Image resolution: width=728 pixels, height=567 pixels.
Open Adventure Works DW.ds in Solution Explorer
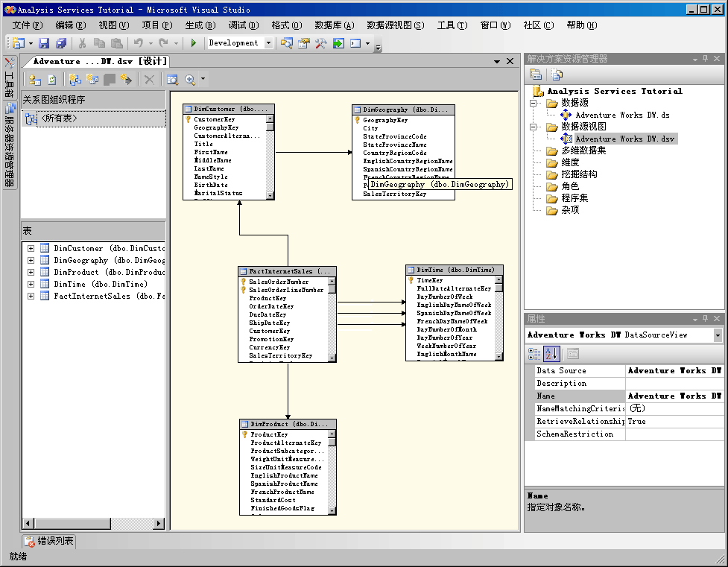622,115
